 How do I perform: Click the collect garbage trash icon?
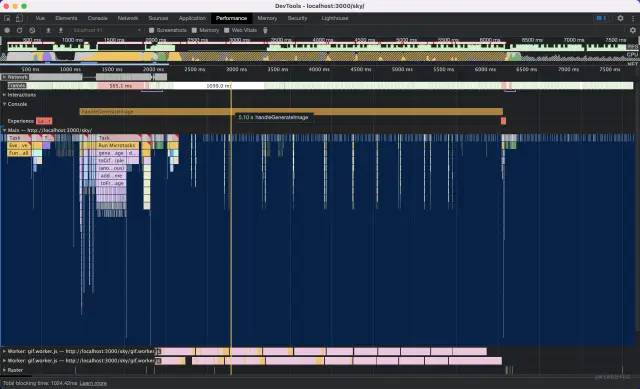(265, 30)
